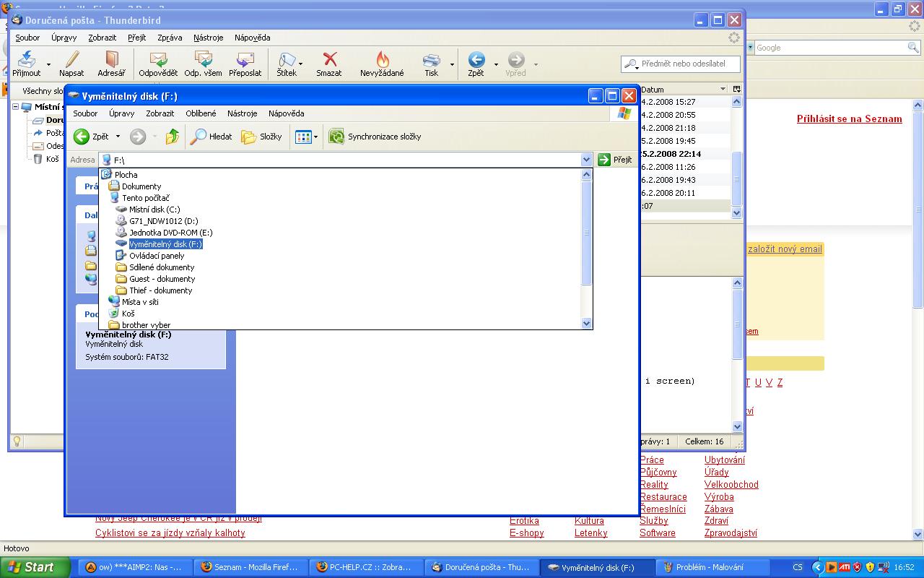Image resolution: width=924 pixels, height=578 pixels.
Task: Click the Adresář address book icon
Action: tap(111, 60)
